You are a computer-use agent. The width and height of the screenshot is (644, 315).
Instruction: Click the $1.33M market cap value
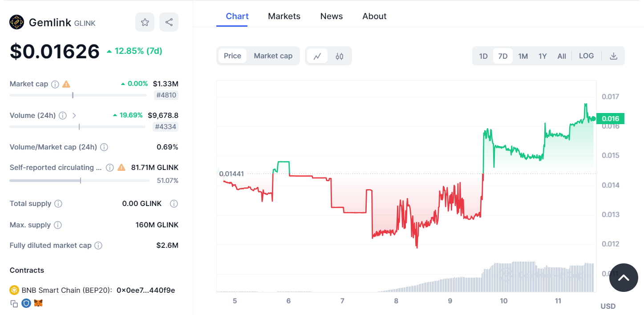[x=166, y=84]
